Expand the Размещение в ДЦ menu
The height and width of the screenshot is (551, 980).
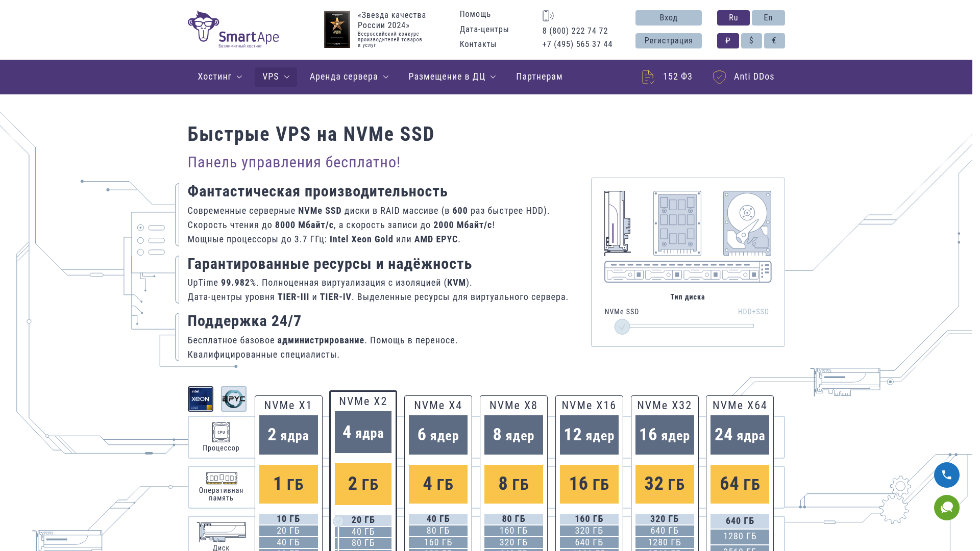[x=452, y=77]
